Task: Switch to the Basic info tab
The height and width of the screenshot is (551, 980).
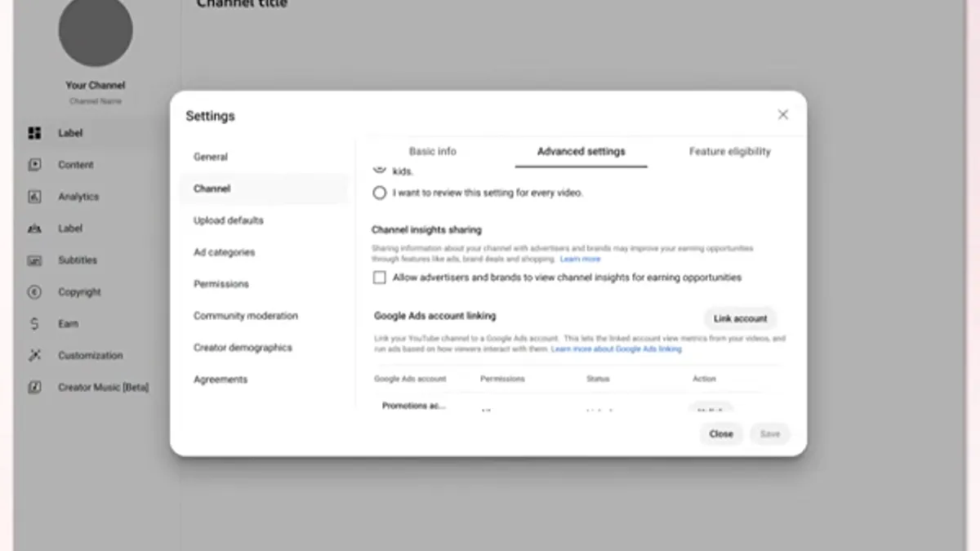Action: pyautogui.click(x=433, y=152)
